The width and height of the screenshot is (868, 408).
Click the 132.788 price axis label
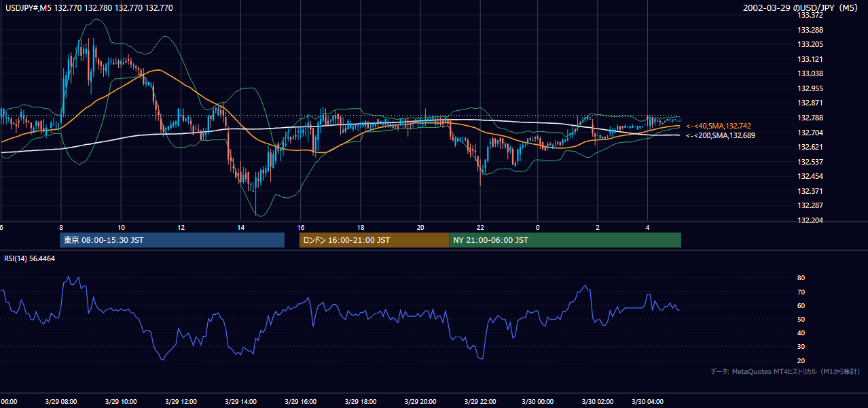coord(810,118)
